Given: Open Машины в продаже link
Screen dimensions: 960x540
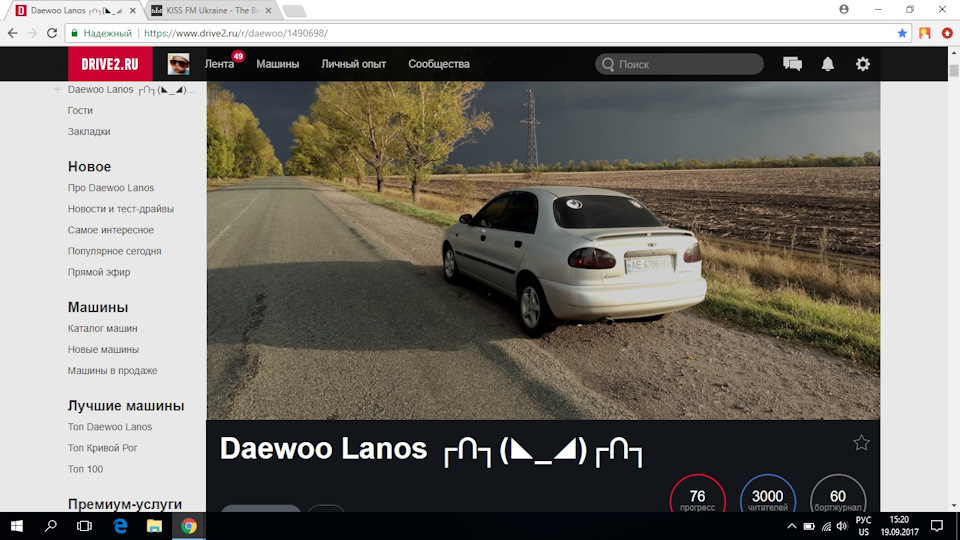Looking at the screenshot, I should point(112,370).
